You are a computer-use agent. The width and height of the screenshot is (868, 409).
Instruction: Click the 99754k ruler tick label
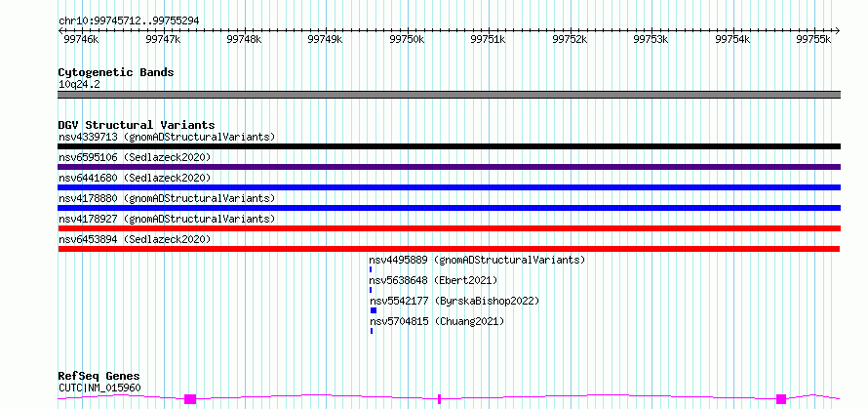coord(733,39)
